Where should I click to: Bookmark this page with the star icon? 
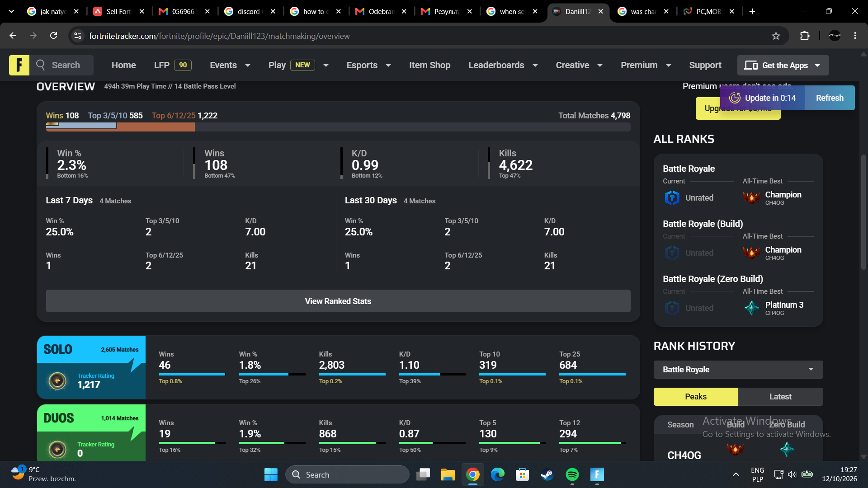pos(776,36)
